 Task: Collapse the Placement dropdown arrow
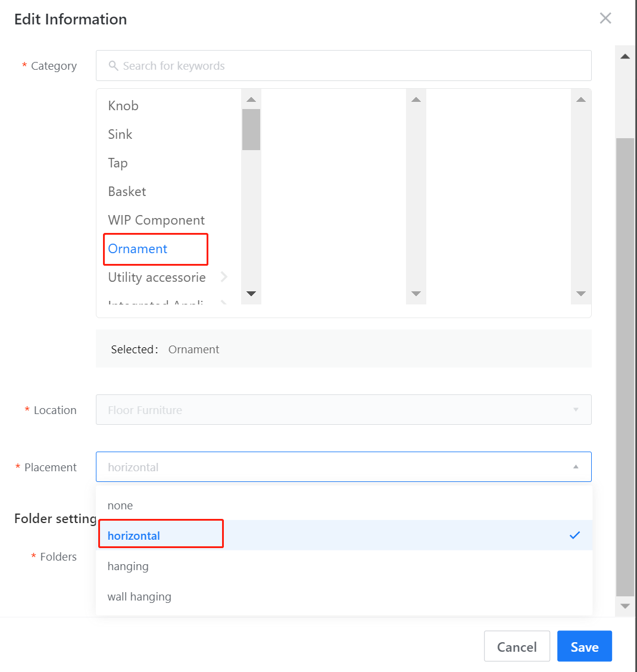click(576, 467)
